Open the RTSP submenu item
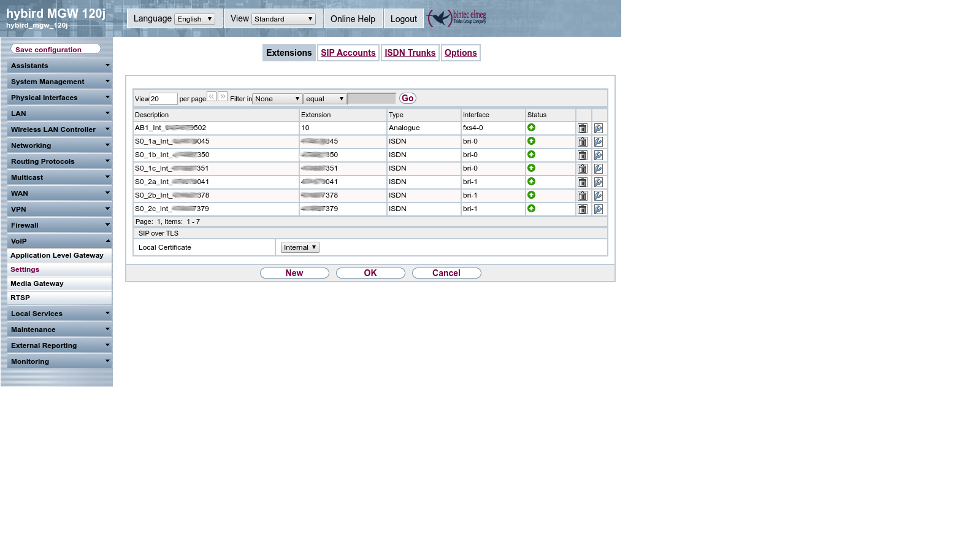 pyautogui.click(x=59, y=298)
